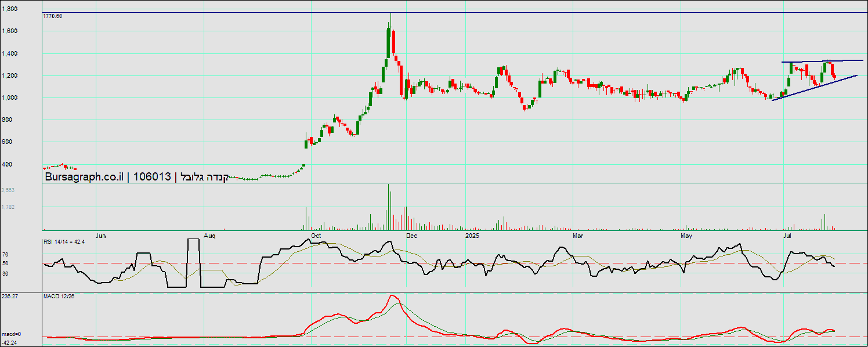
Task: Click the 1,782 volume axis label
Action: pyautogui.click(x=8, y=207)
